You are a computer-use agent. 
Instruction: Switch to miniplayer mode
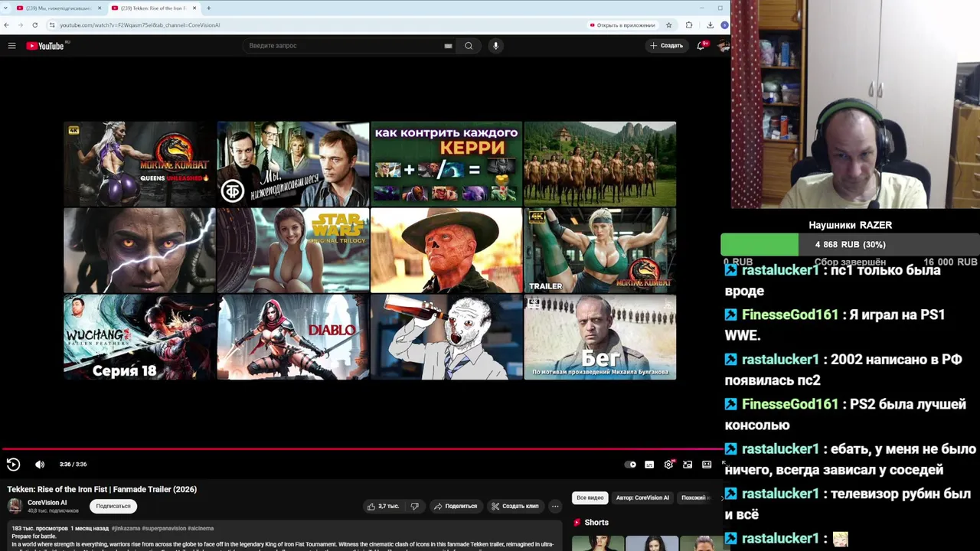coord(688,465)
